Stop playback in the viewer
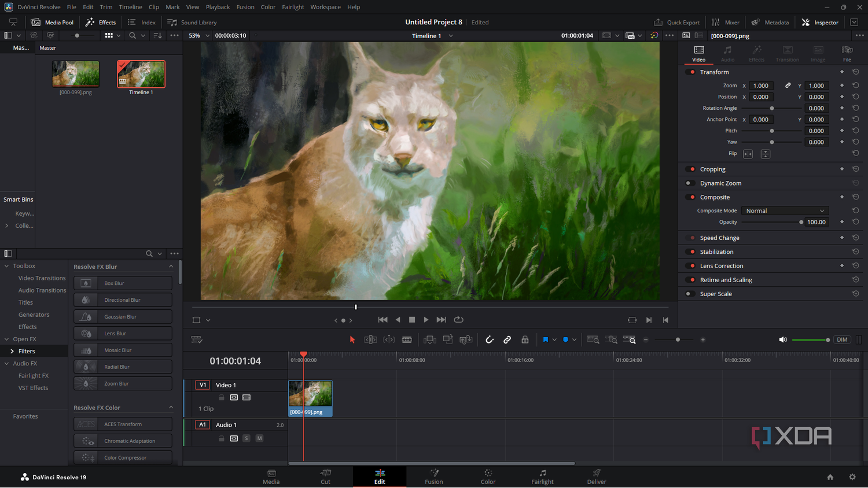The width and height of the screenshot is (868, 488). coord(412,320)
